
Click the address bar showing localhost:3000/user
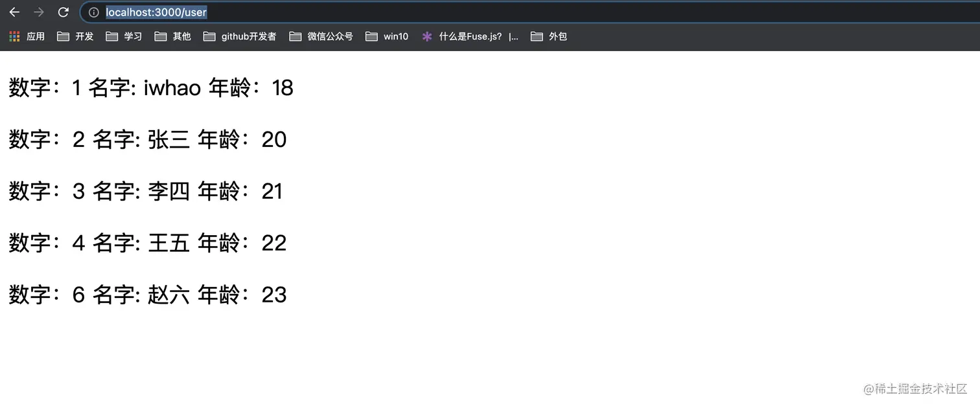[x=156, y=12]
